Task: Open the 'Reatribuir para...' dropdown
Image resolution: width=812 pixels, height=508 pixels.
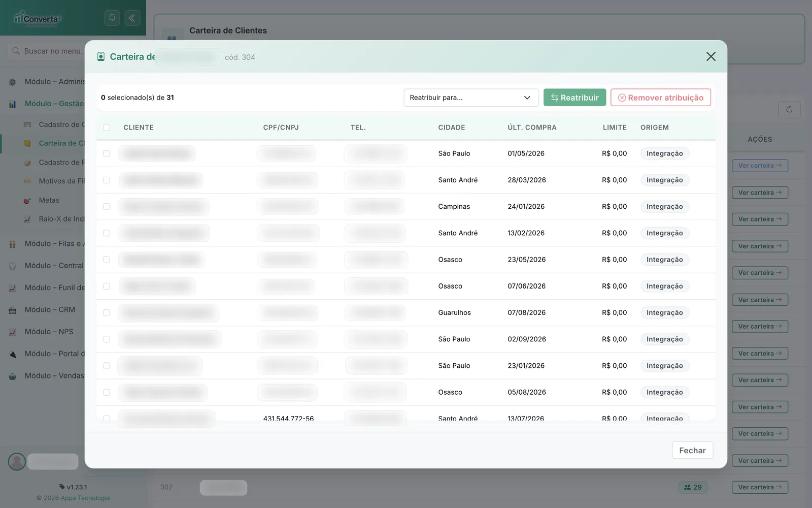Action: click(x=471, y=98)
